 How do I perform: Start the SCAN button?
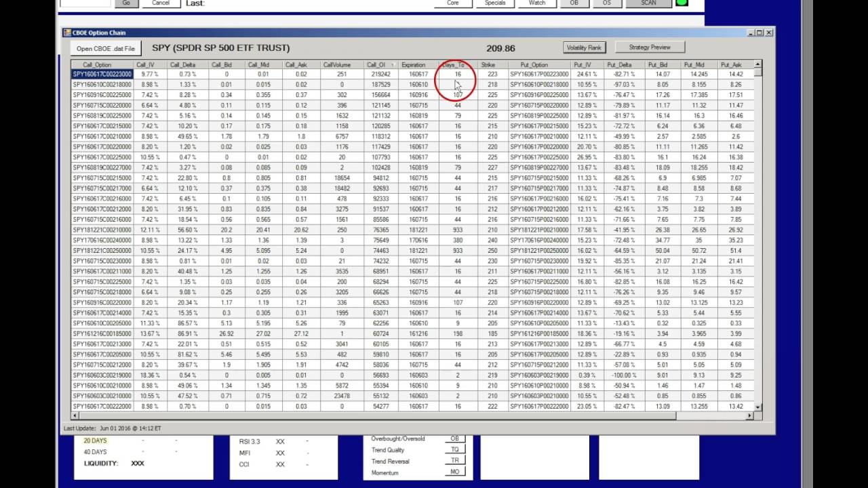tap(649, 3)
